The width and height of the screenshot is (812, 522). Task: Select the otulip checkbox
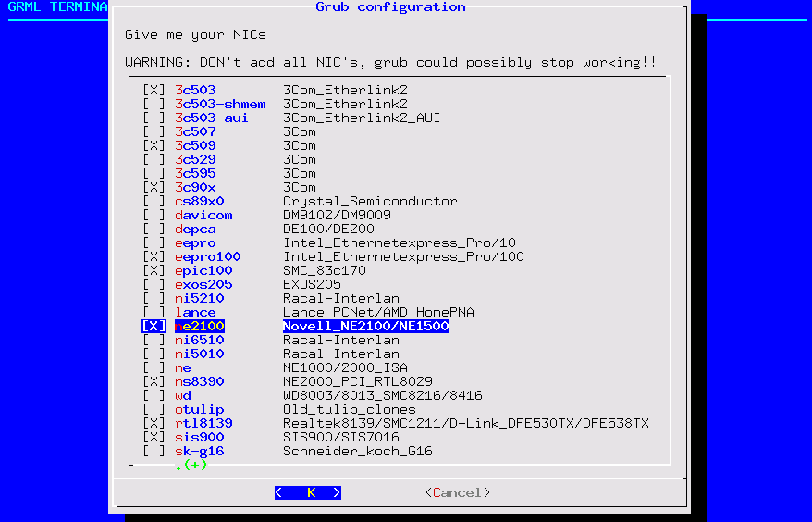tap(154, 409)
